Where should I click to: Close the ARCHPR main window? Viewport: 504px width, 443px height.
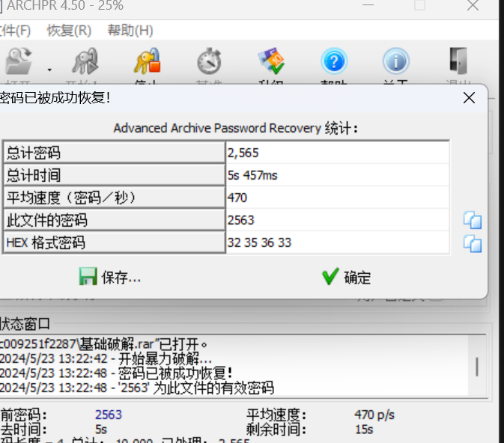[473, 4]
